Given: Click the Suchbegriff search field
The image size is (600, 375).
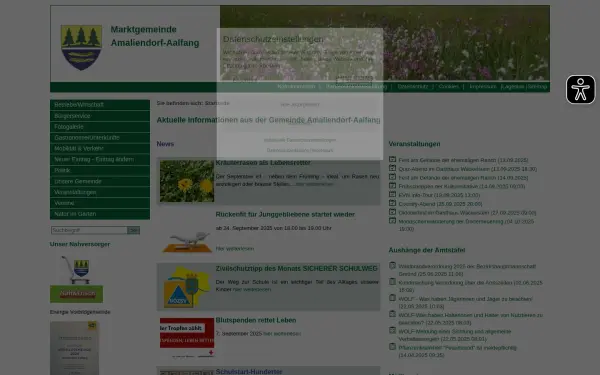Looking at the screenshot, I should [89, 230].
